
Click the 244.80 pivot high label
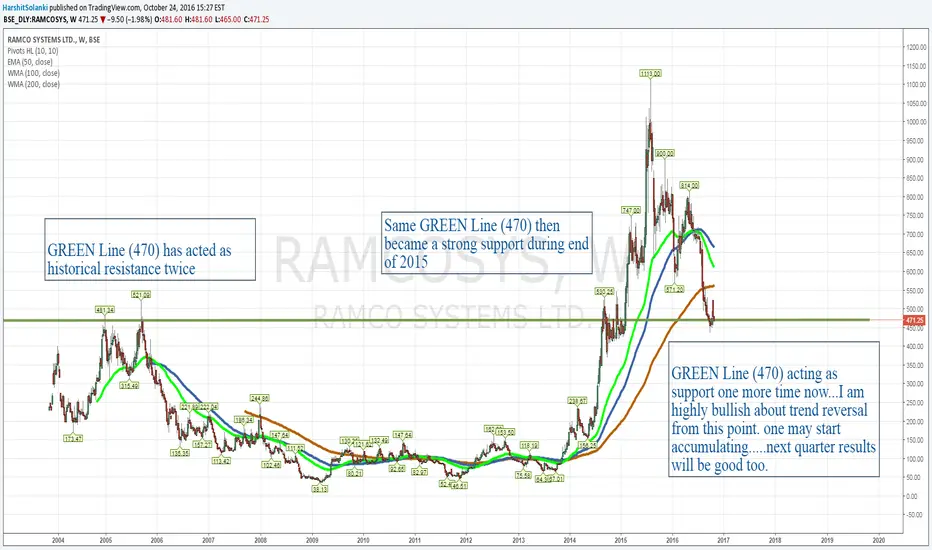point(260,398)
